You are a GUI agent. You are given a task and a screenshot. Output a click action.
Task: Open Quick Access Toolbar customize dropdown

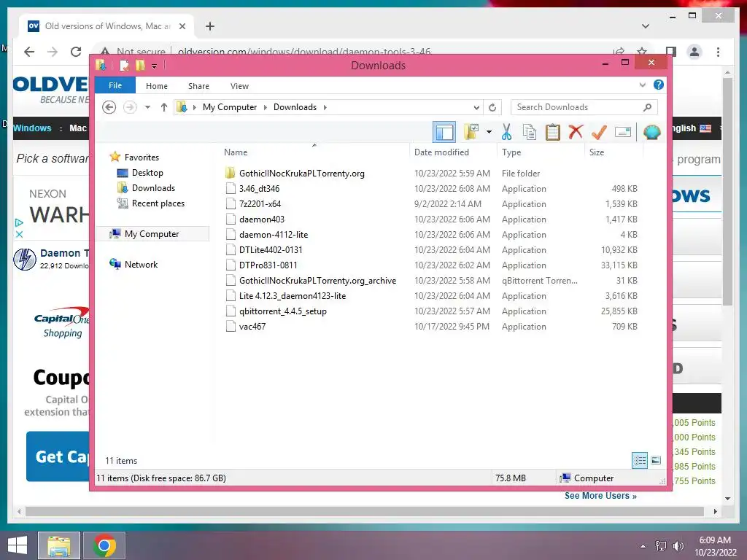[x=155, y=66]
